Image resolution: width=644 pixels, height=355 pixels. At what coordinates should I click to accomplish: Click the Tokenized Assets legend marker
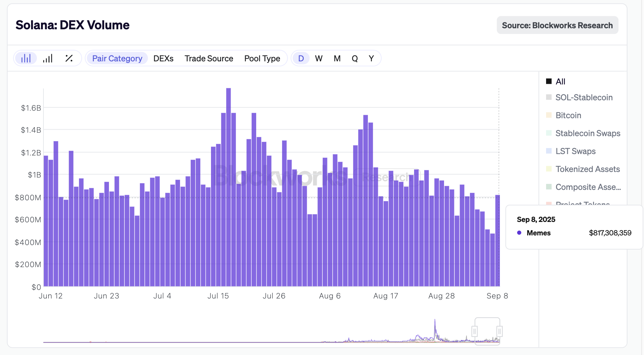[x=549, y=169]
